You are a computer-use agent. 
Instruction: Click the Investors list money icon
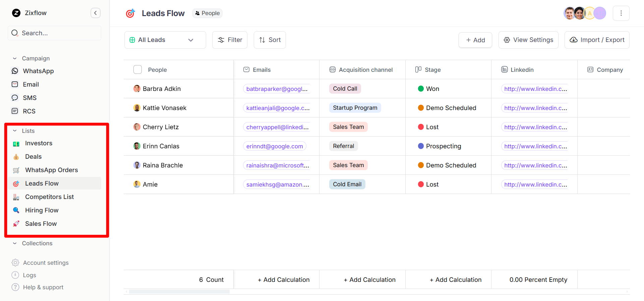click(16, 144)
